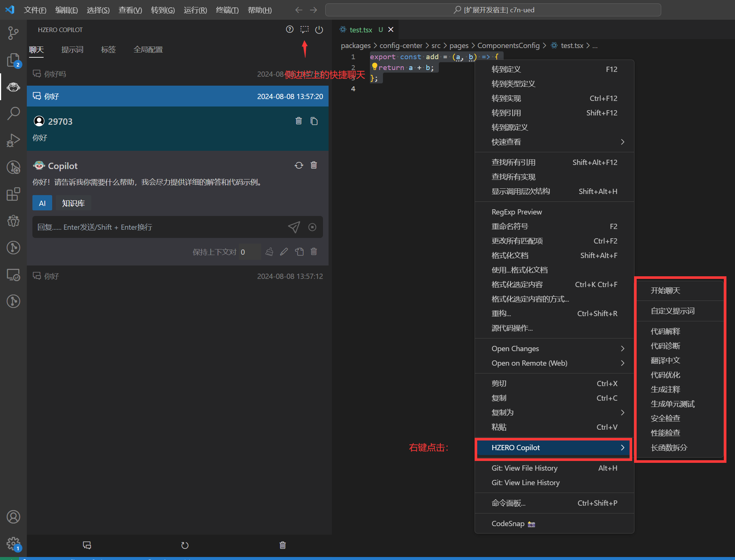
Task: Click the quick chat icon in sidebar header
Action: click(304, 29)
